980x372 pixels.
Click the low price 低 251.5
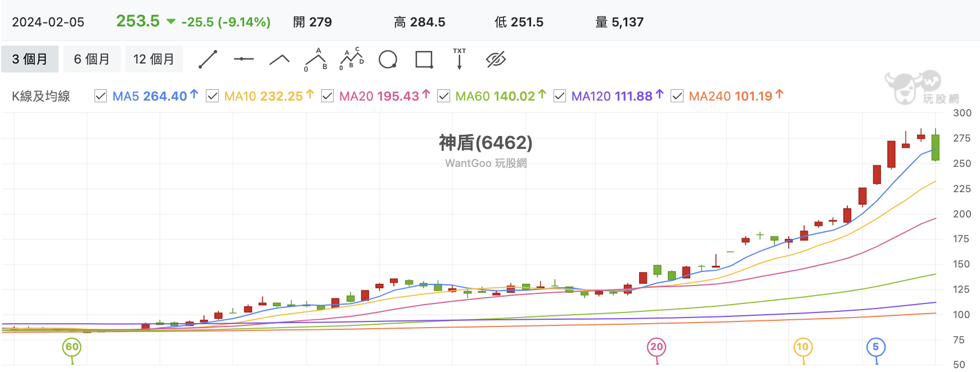519,22
